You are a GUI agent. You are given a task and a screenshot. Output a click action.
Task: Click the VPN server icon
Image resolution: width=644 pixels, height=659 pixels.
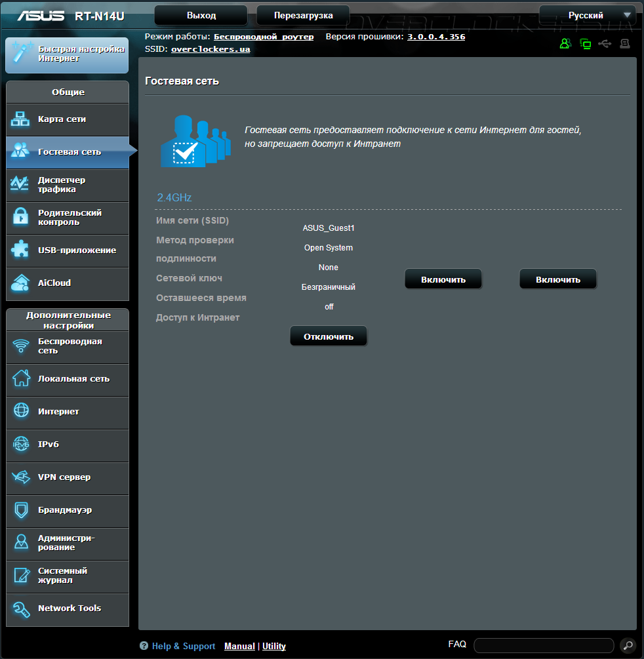pyautogui.click(x=21, y=477)
